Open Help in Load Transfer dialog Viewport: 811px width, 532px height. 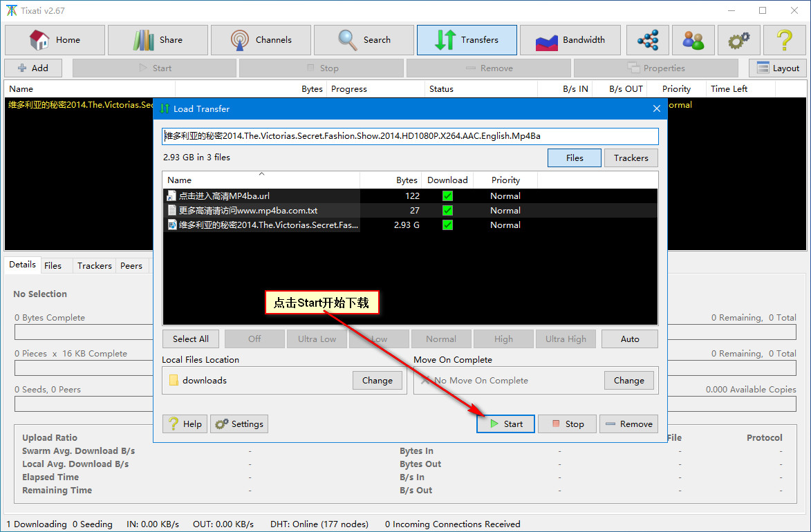[185, 424]
